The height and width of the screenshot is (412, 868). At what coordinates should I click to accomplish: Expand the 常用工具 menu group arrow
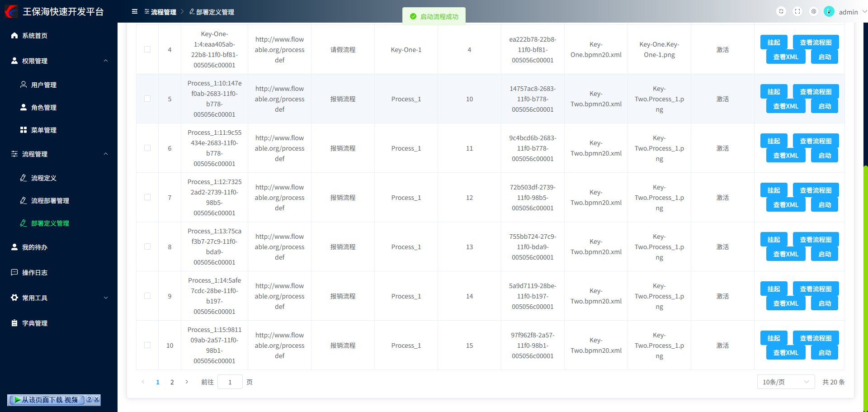pos(106,298)
